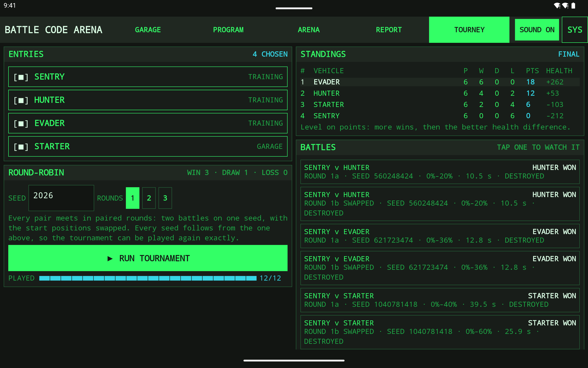Click the PLAYED progress bar
Screen dimensions: 588x368
tap(148, 278)
